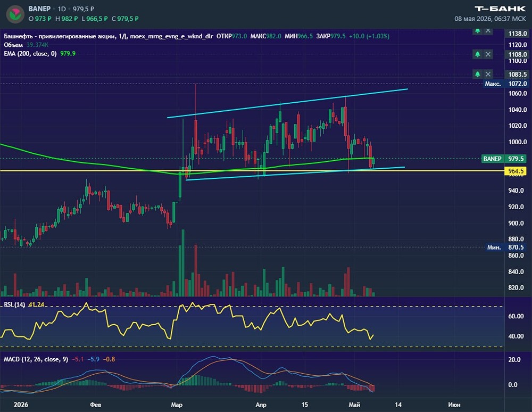532x412 pixels.
Task: Click the RSI value 41.24
Action: click(36, 304)
